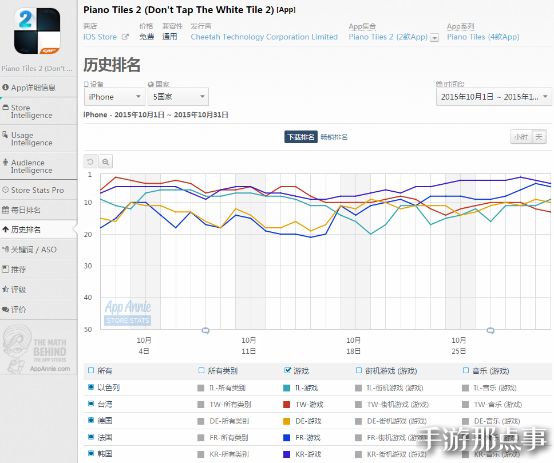Open Piano Tiles (4款App) series link
This screenshot has height=463, width=554.
(x=483, y=37)
